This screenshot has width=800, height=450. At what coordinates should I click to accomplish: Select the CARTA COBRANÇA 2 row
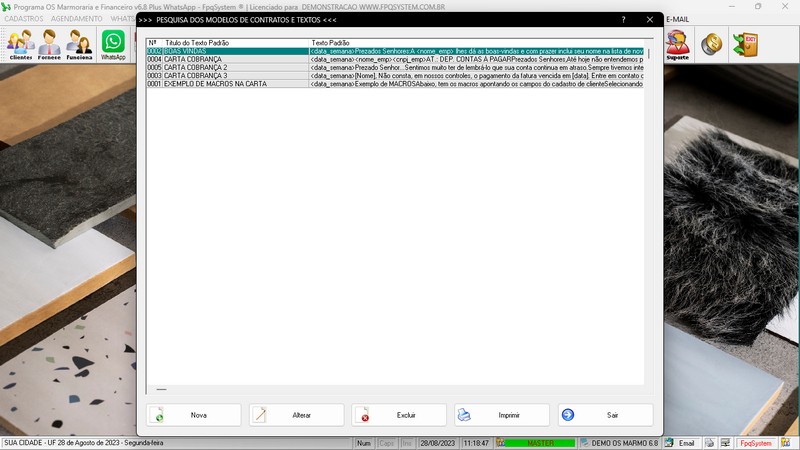pyautogui.click(x=395, y=67)
